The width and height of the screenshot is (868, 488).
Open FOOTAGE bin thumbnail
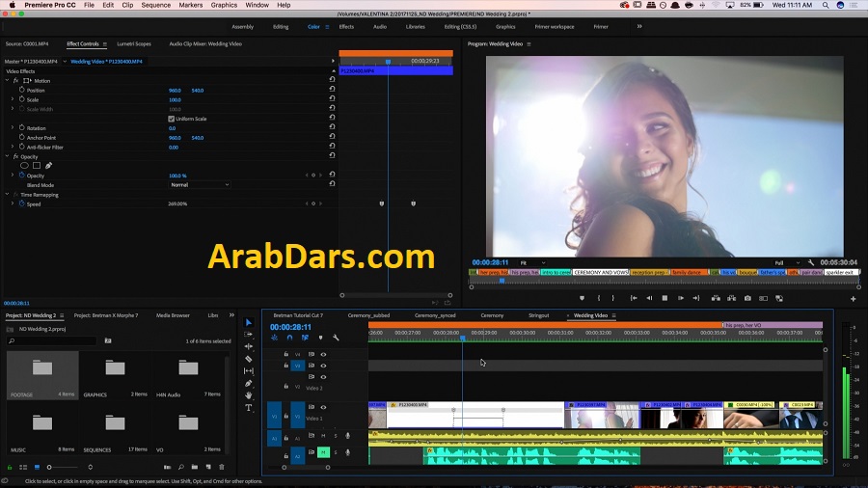point(42,368)
